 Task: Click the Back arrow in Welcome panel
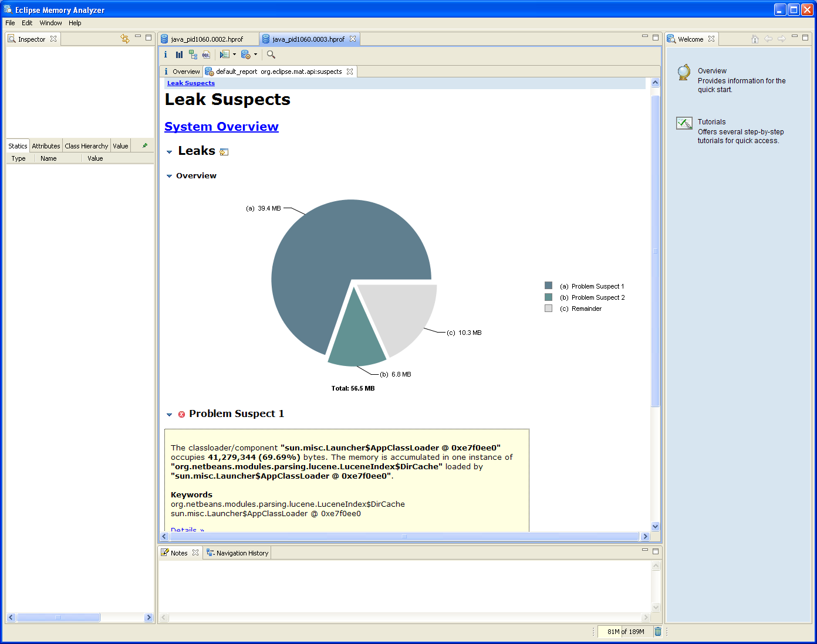click(768, 39)
